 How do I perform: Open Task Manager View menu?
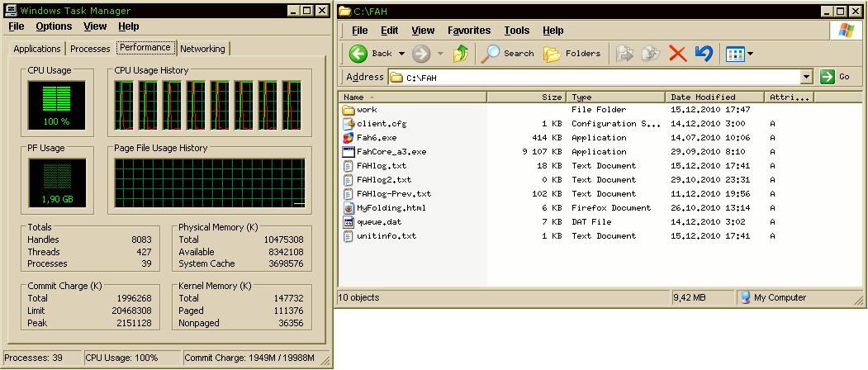(95, 26)
